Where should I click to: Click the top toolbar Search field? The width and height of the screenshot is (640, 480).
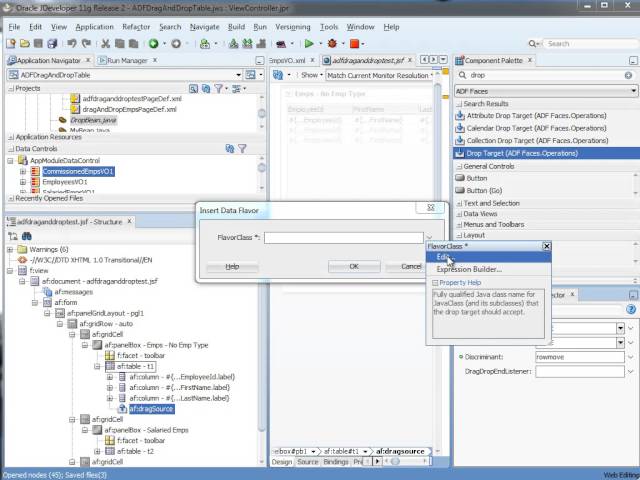click(590, 43)
